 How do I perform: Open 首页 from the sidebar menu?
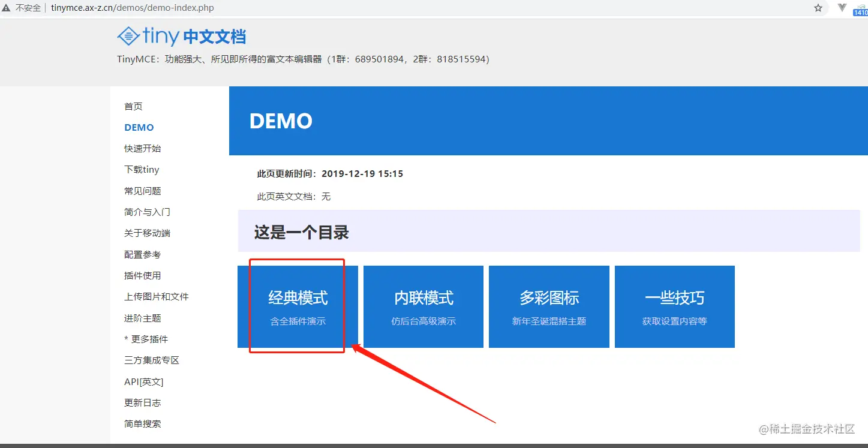click(133, 106)
